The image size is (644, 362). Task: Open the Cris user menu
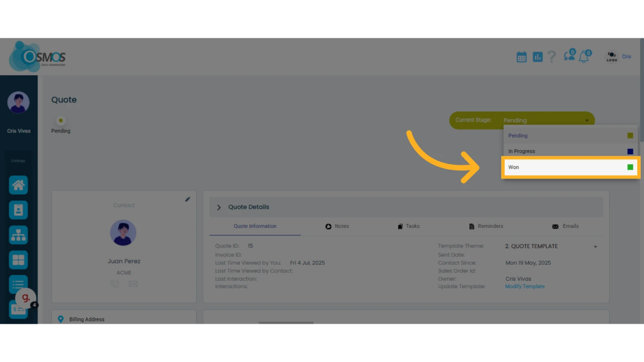(x=626, y=57)
